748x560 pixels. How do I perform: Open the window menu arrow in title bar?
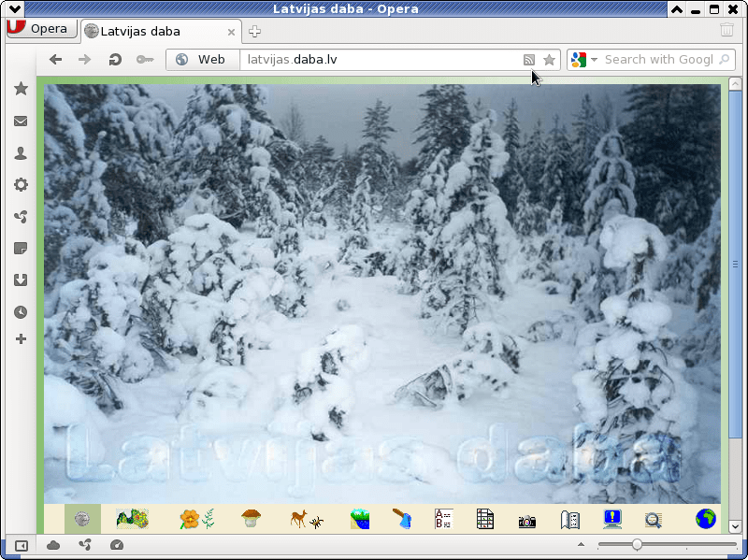tap(15, 8)
